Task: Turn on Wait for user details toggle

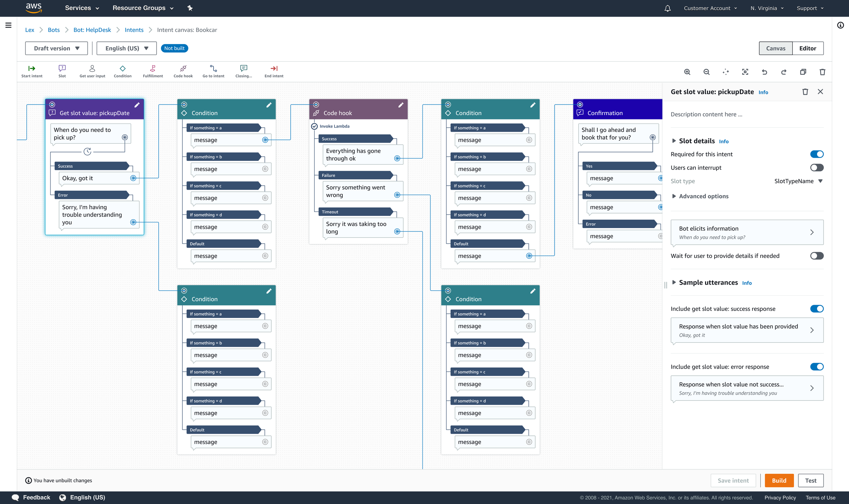Action: click(816, 256)
